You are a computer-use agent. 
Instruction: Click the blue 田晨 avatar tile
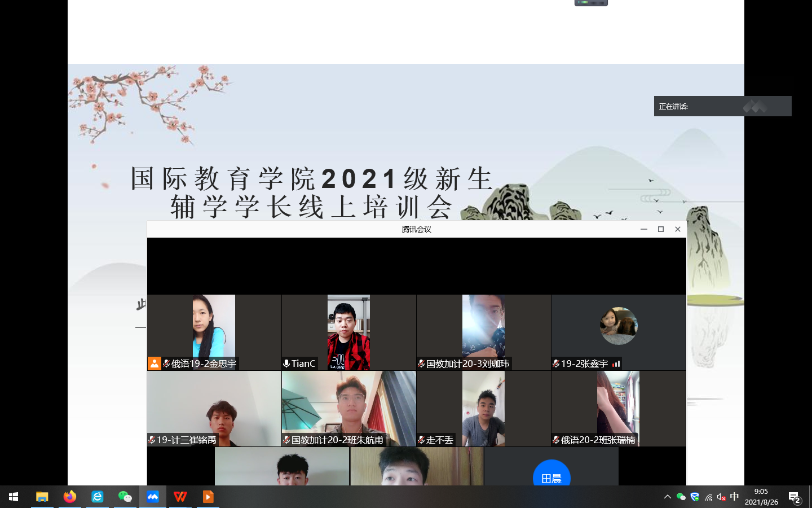click(x=551, y=476)
